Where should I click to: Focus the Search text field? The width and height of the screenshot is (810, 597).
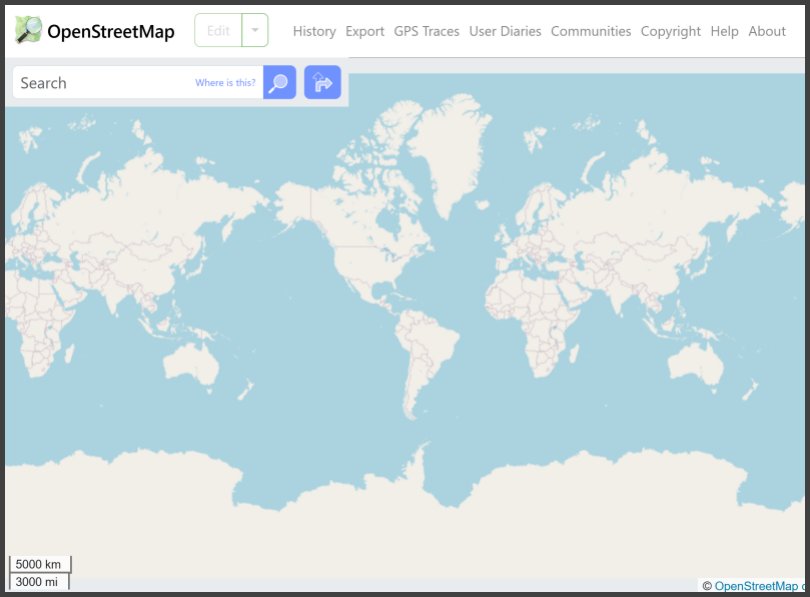click(x=100, y=83)
